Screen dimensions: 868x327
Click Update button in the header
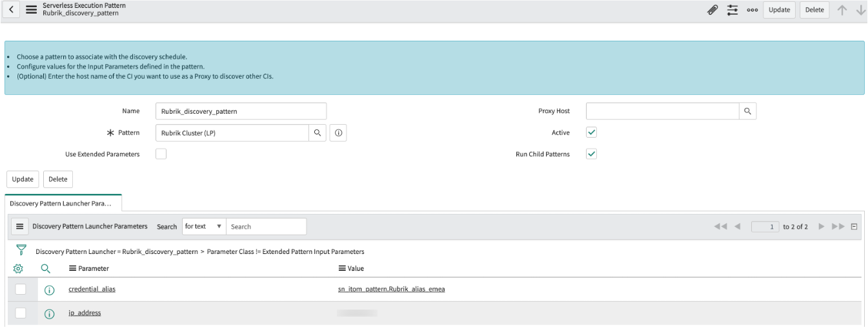(779, 10)
